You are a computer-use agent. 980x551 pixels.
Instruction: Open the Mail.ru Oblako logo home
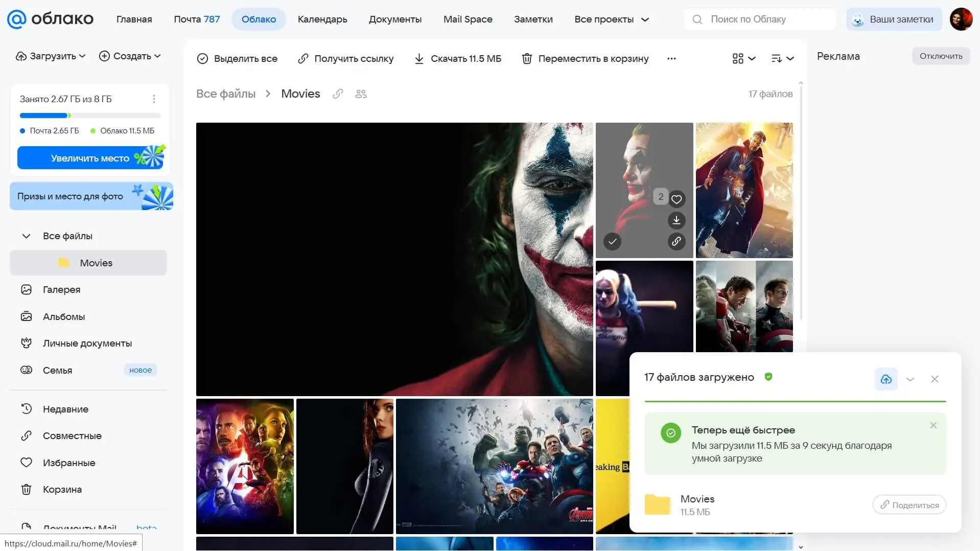(x=50, y=19)
